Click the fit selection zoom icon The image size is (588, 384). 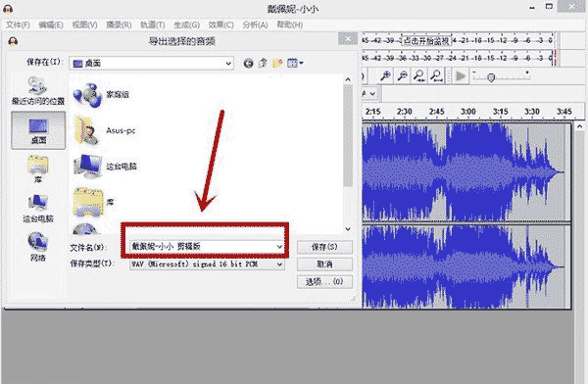point(419,76)
